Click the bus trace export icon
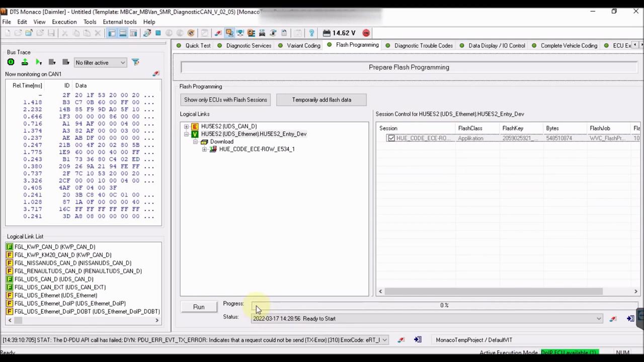This screenshot has height=362, width=644. click(24, 62)
